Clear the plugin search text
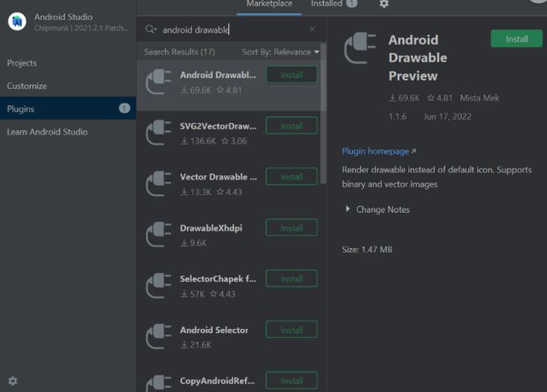This screenshot has height=392, width=547. [x=312, y=29]
